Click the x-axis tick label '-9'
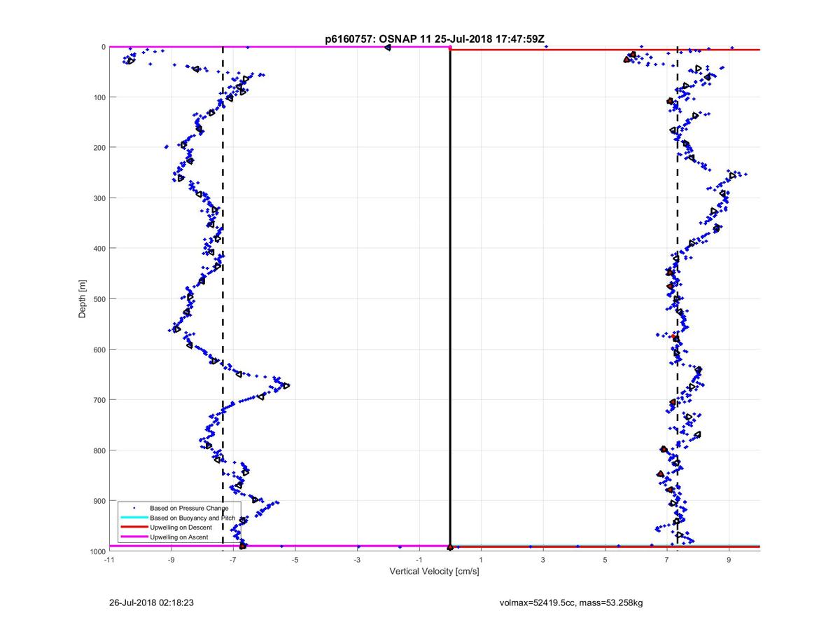Image resolution: width=840 pixels, height=620 pixels. point(171,559)
